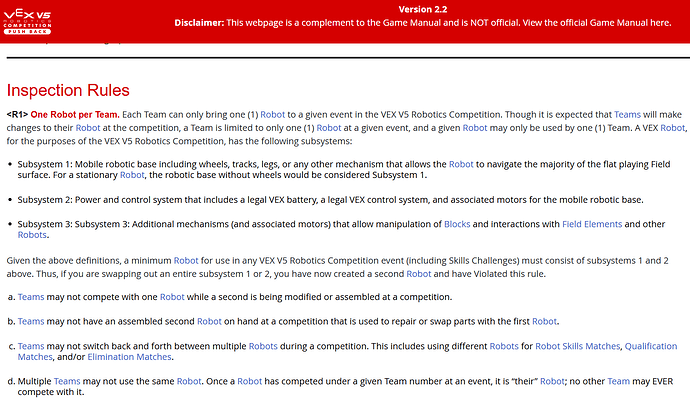Image resolution: width=690 pixels, height=407 pixels.
Task: Click the VEX V5 Push Back logo
Action: [x=27, y=21]
